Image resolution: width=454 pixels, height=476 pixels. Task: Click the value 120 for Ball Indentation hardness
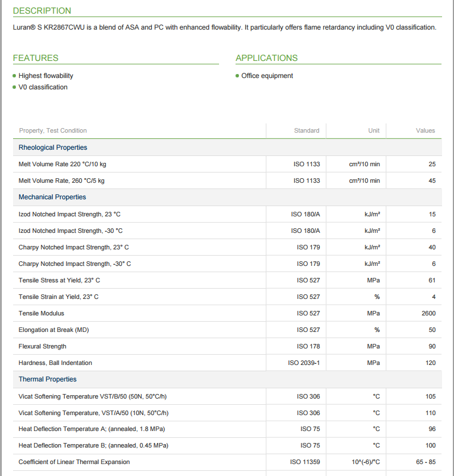[x=430, y=363]
